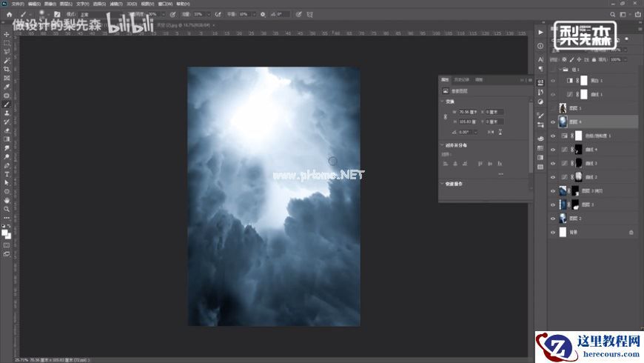This screenshot has width=644, height=363.
Task: Click the more options dots in align section
Action: click(x=500, y=174)
